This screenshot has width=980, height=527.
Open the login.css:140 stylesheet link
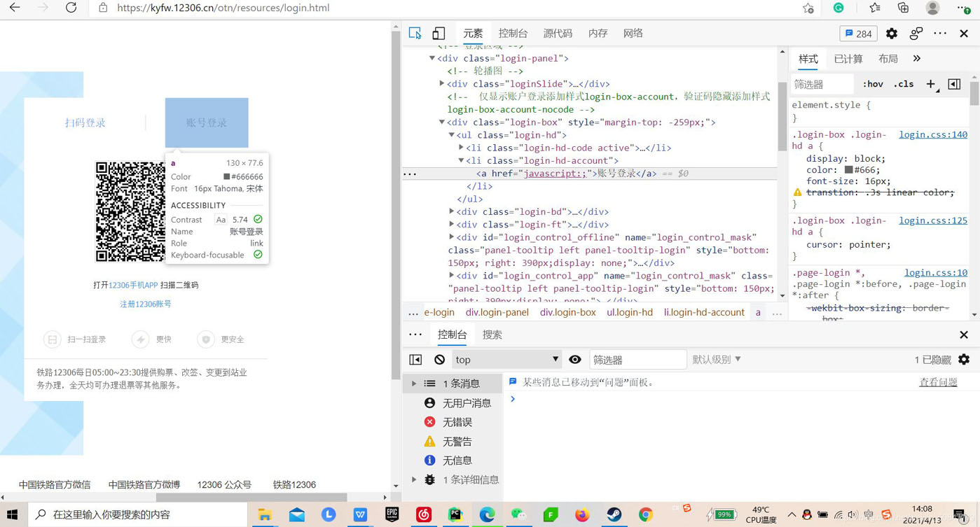pyautogui.click(x=932, y=134)
